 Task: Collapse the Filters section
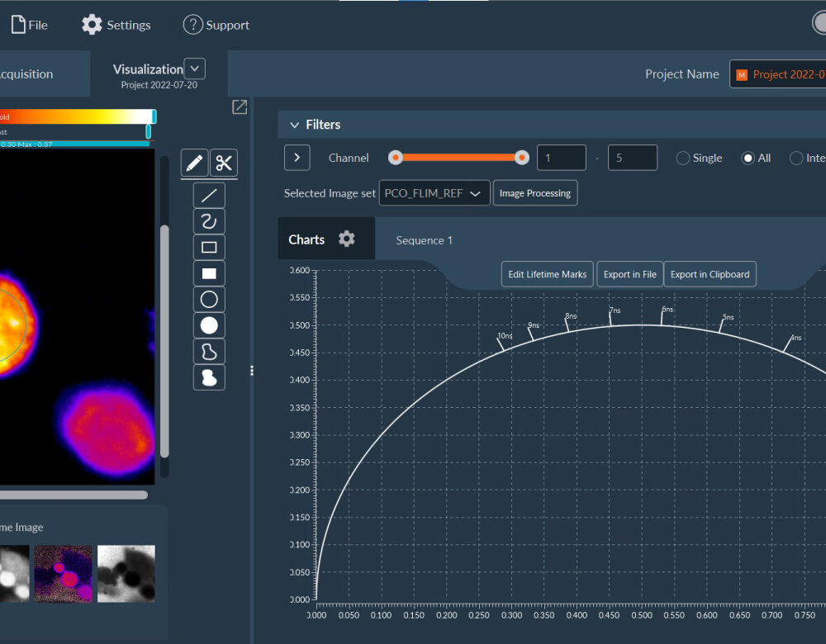click(x=294, y=125)
